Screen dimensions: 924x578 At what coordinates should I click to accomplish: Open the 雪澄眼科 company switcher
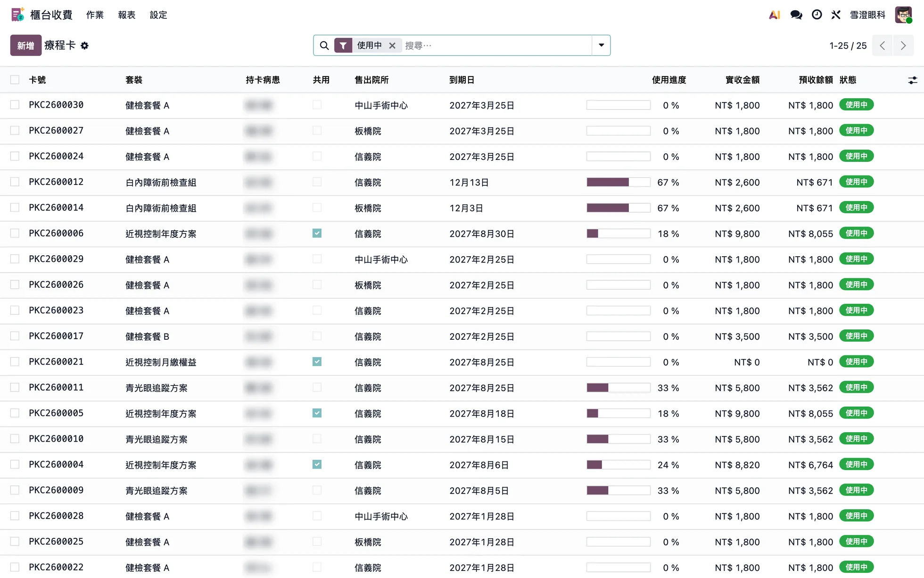(867, 15)
